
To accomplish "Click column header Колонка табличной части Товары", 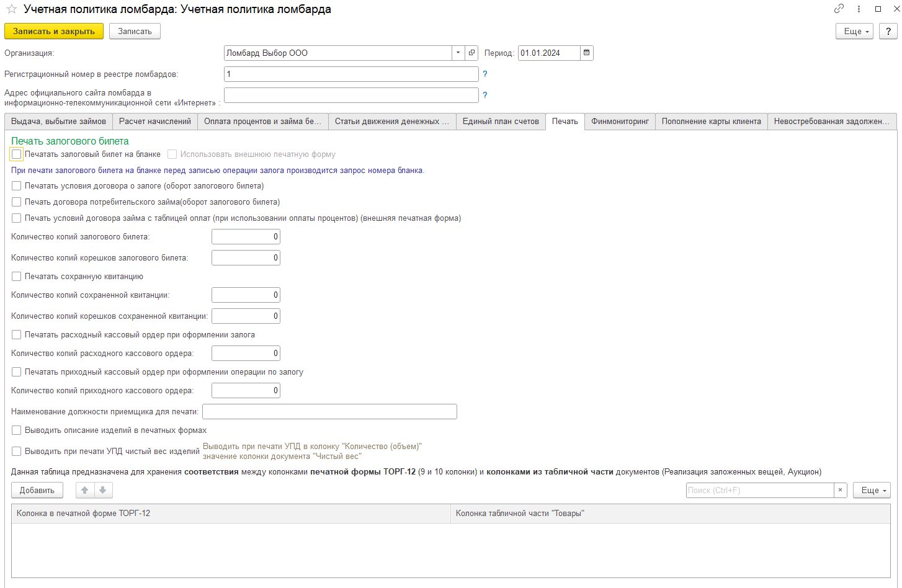I will 670,513.
